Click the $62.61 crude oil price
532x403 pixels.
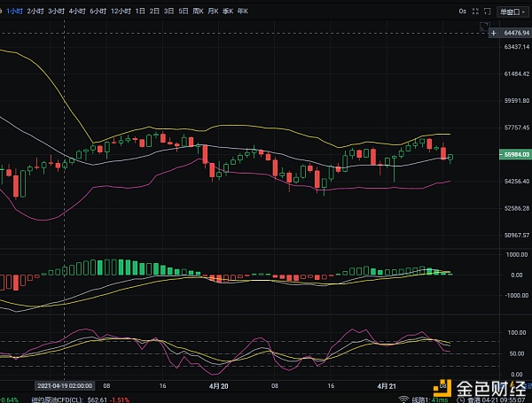(97, 400)
